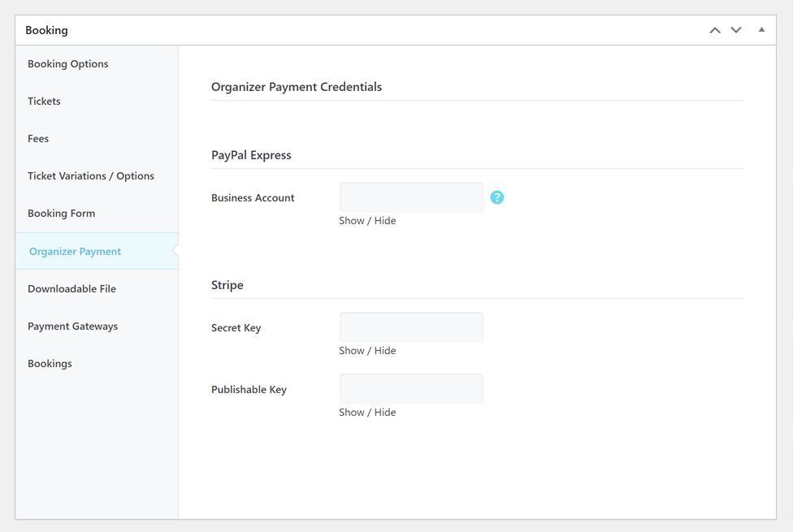Toggle Show / Hide under Business Account
This screenshot has width=793, height=532.
(367, 220)
